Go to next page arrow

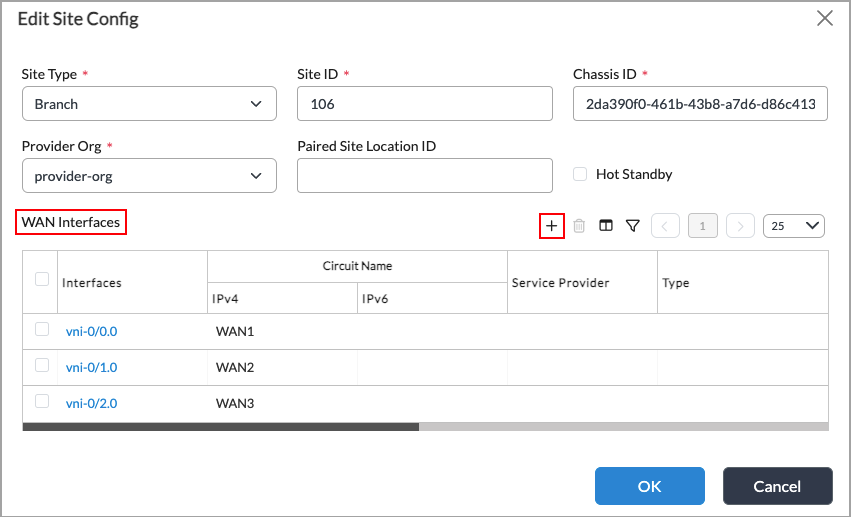point(740,226)
